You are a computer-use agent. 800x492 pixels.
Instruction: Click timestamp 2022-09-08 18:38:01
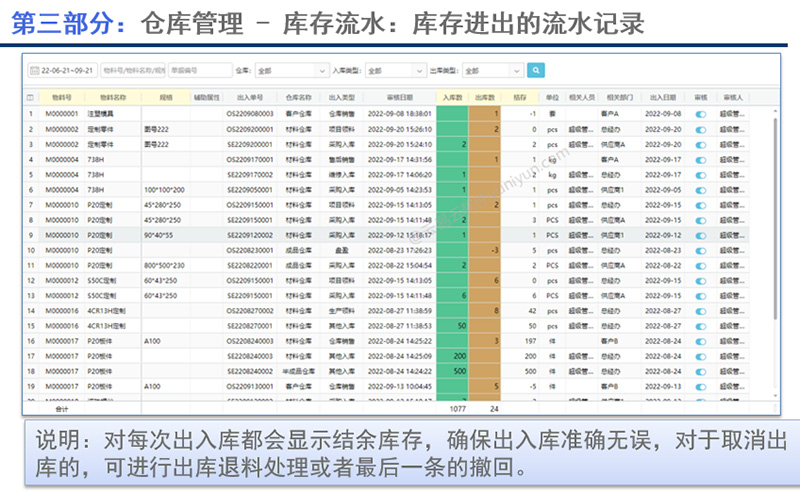coord(399,114)
